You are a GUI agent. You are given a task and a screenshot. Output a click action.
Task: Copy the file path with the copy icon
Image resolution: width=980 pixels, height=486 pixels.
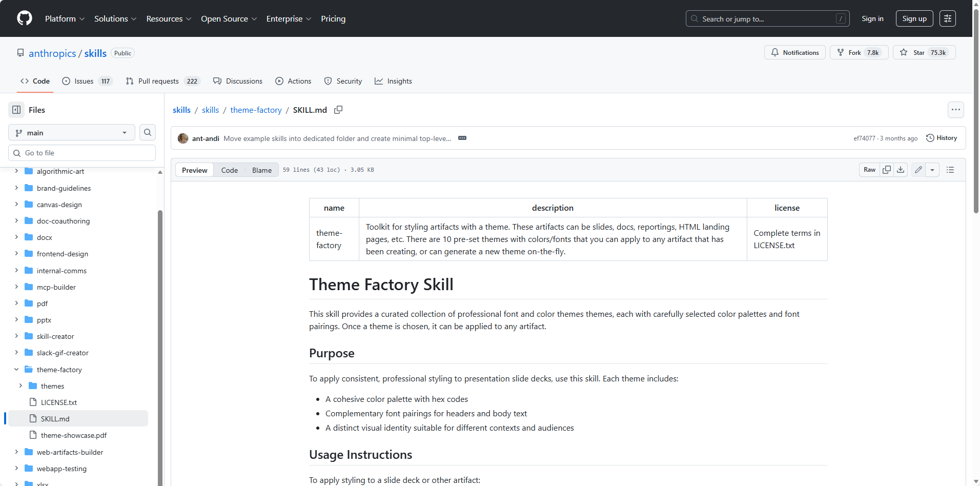(338, 110)
